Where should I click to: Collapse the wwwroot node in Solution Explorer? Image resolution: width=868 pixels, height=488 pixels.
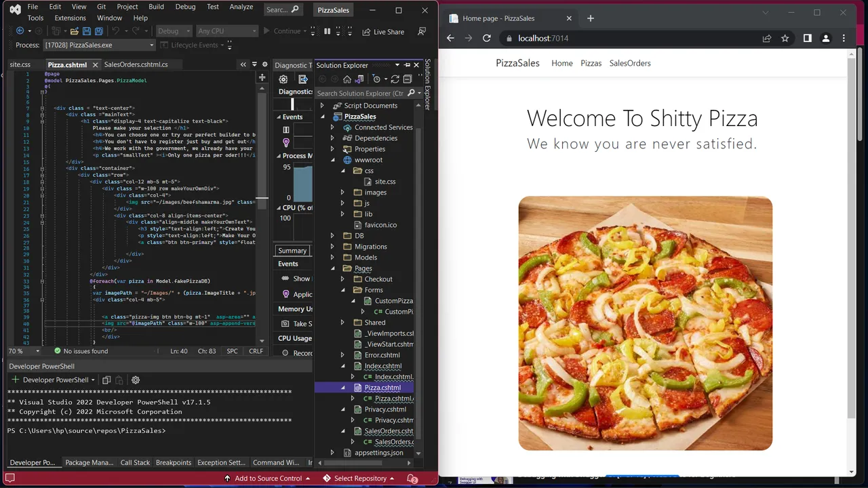332,160
